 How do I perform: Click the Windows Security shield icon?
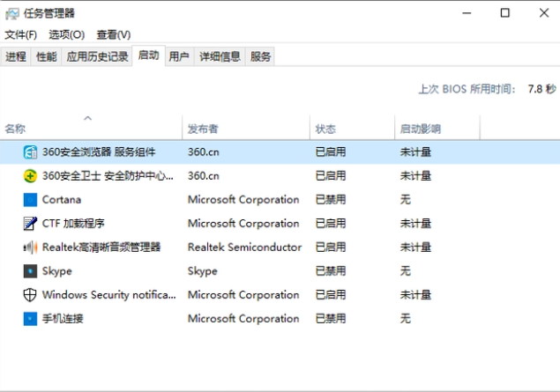[x=30, y=295]
